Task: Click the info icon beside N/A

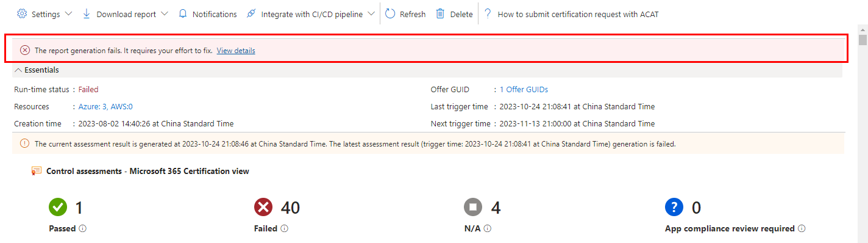Action: (488, 229)
